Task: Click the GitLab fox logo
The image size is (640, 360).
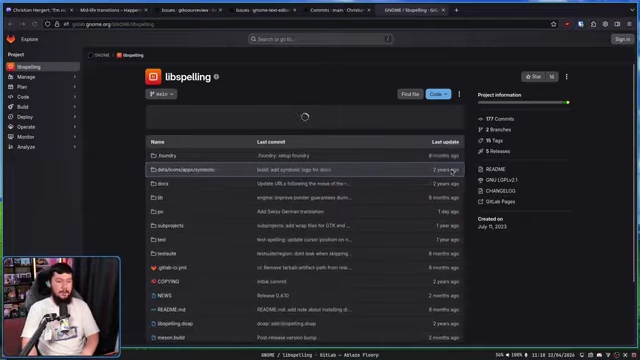Action: tap(11, 39)
